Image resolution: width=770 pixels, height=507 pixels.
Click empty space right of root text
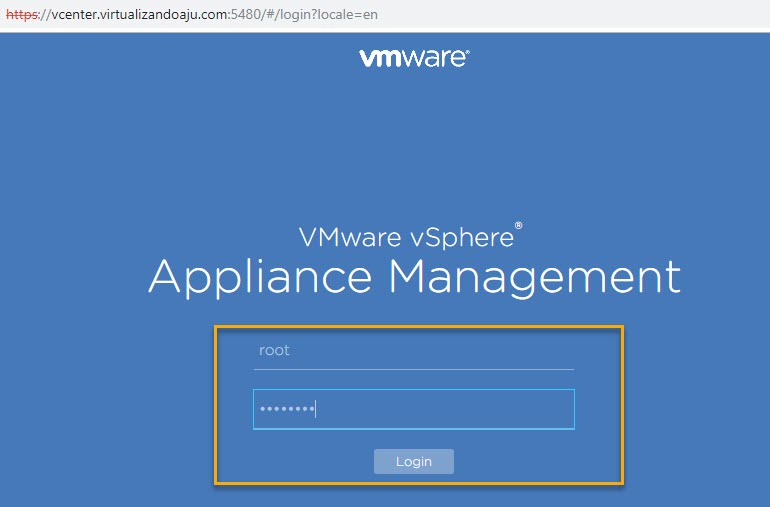click(450, 351)
